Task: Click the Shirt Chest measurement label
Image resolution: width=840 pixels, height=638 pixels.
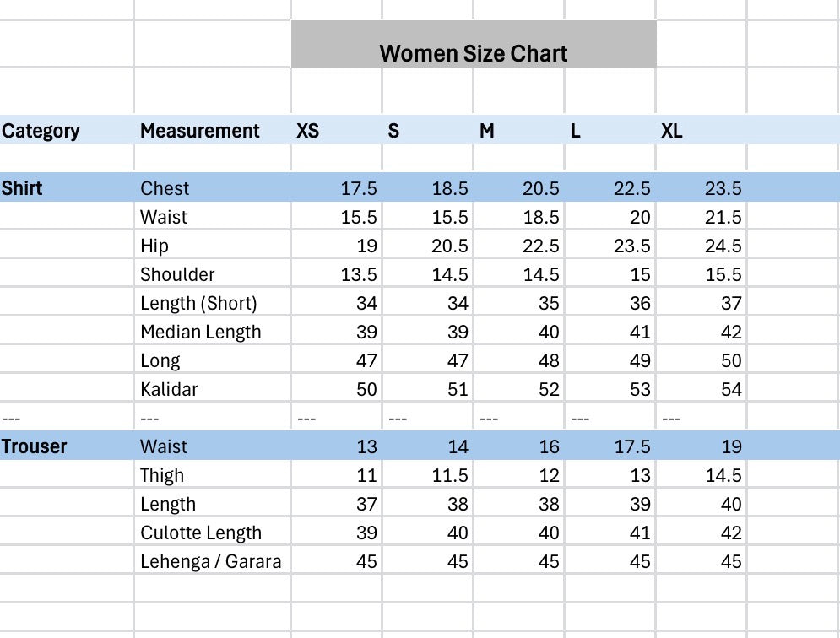Action: tap(212, 187)
